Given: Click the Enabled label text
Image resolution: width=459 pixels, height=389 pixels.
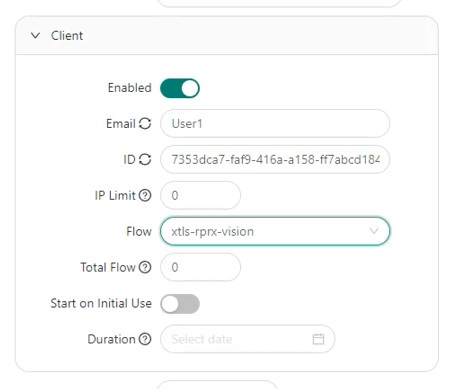Looking at the screenshot, I should (130, 88).
